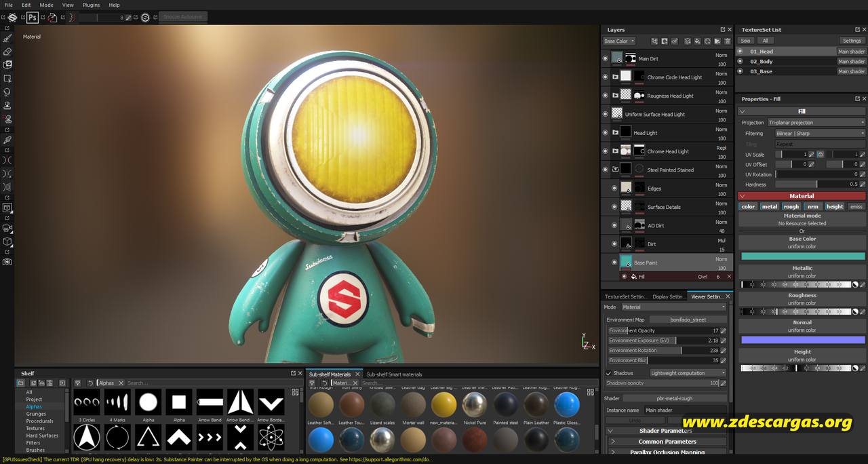This screenshot has width=868, height=464.
Task: Adjust the Hardness slider
Action: coord(816,185)
